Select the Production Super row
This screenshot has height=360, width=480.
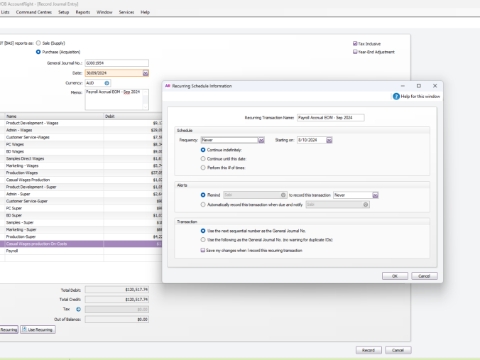(81, 237)
